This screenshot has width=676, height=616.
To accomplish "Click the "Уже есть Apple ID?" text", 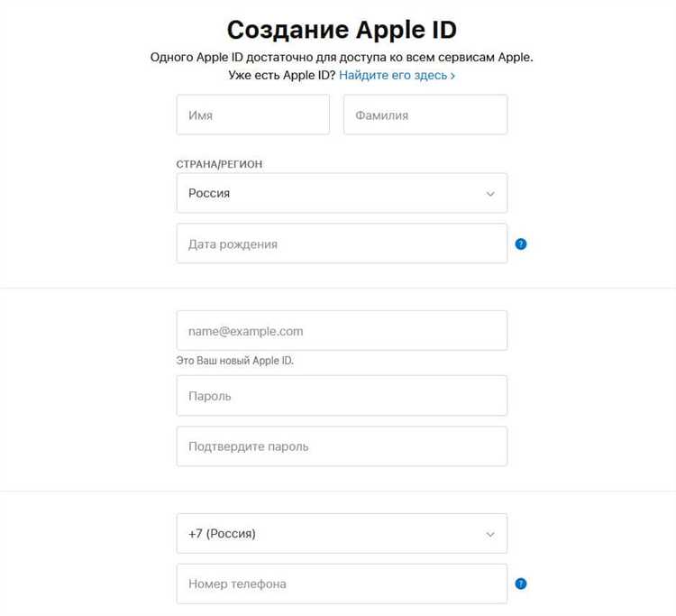I will pyautogui.click(x=282, y=76).
